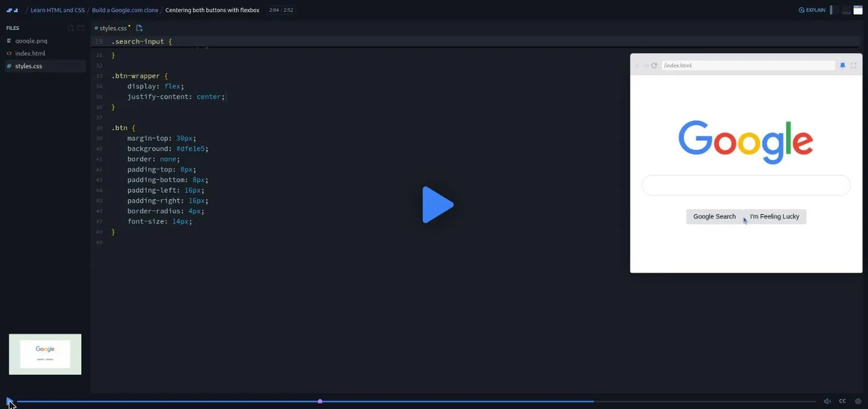Image resolution: width=868 pixels, height=409 pixels.
Task: Click the Centering both buttons with flexbox title
Action: pos(212,10)
